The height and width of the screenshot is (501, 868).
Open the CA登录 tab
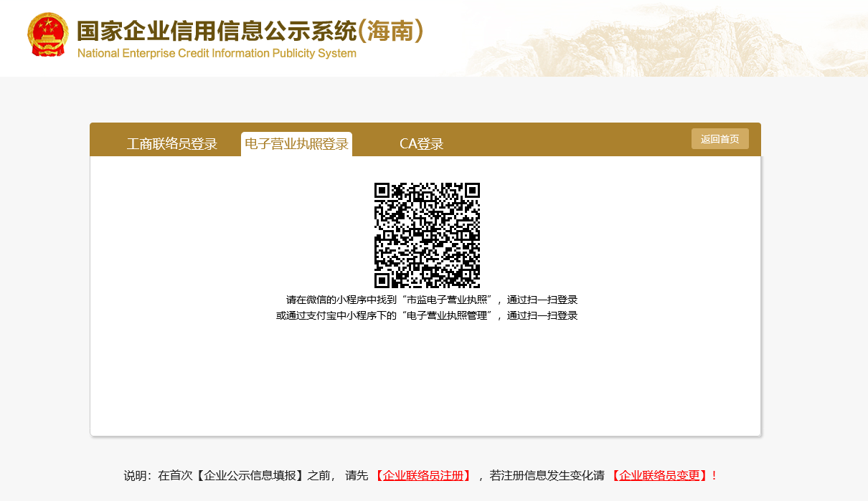(421, 144)
